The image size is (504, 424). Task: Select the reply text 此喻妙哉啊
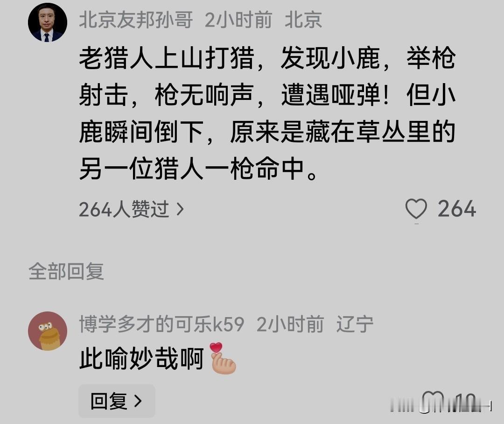pos(142,358)
